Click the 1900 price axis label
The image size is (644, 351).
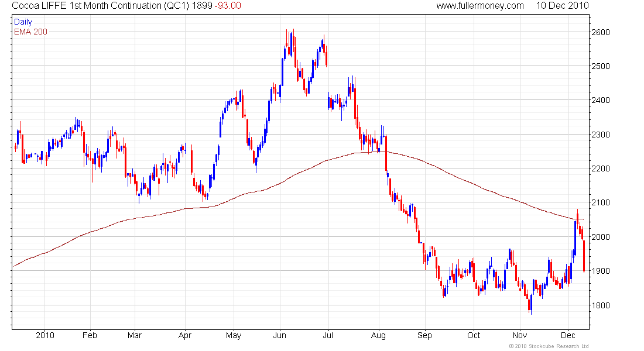601,271
